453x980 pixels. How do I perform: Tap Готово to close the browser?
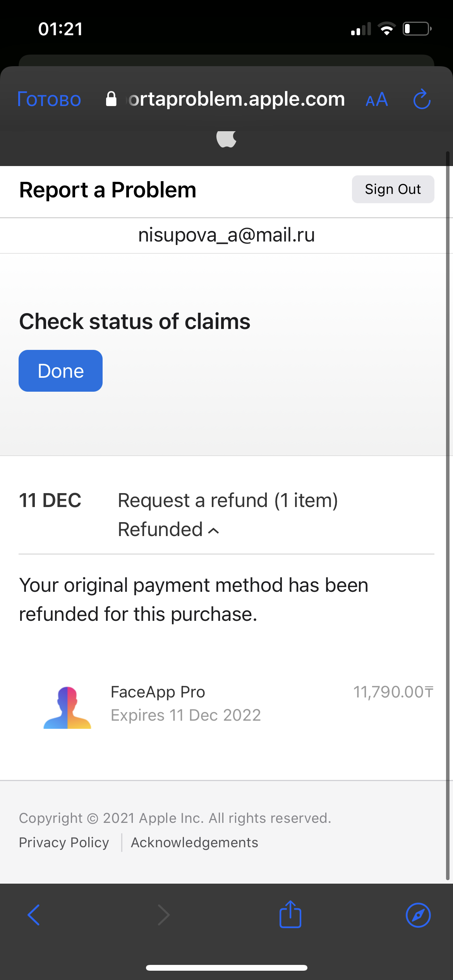pos(49,99)
